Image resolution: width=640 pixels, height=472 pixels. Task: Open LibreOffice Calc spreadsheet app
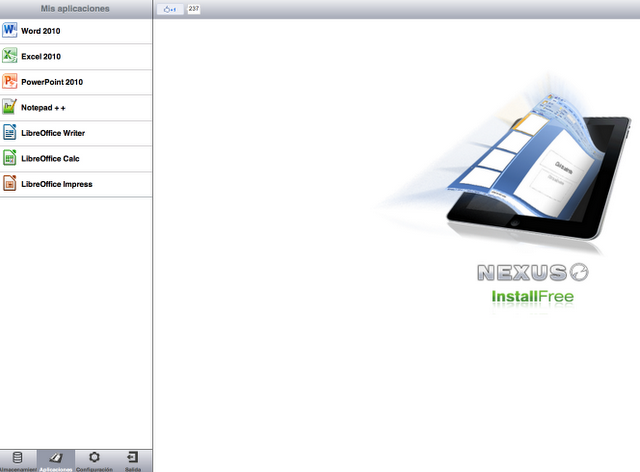point(76,159)
